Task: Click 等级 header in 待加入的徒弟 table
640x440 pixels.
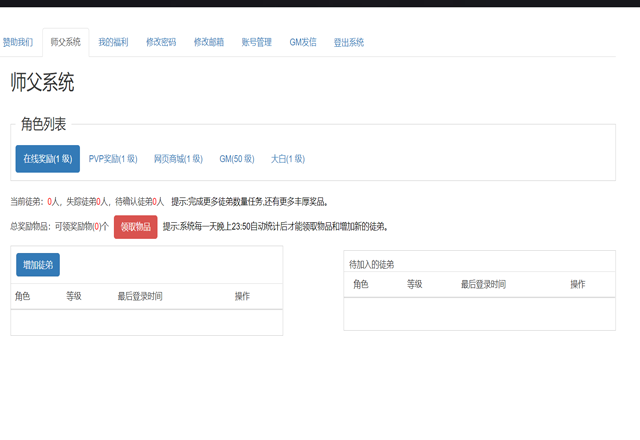Action: pyautogui.click(x=415, y=284)
